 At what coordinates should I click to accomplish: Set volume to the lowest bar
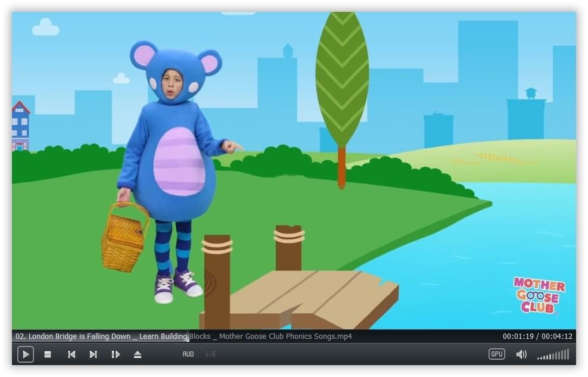(539, 358)
